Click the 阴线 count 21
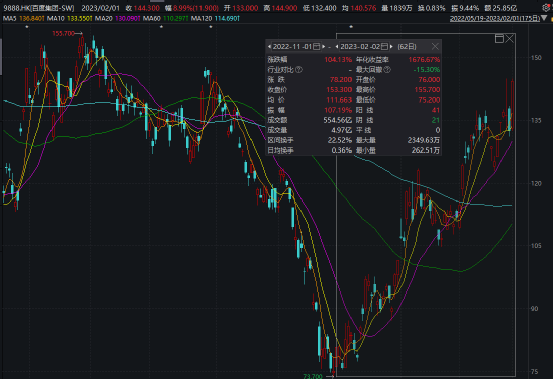Screen dimensions: 553x379 (436, 120)
